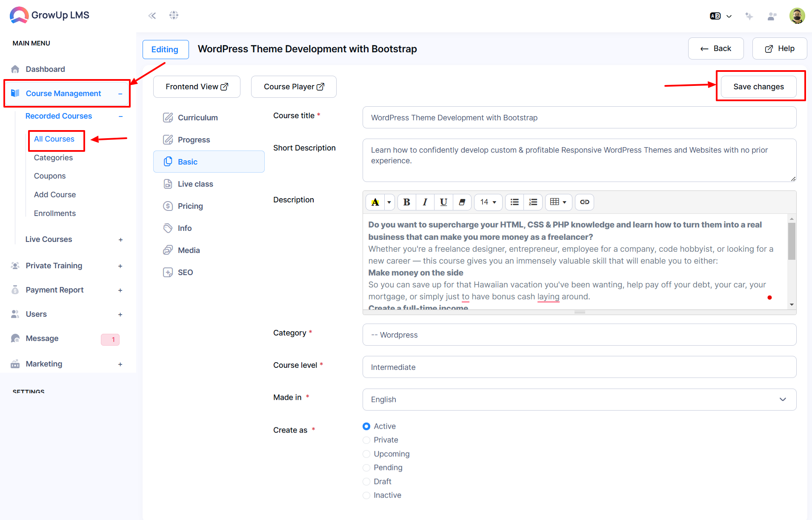Click the Save changes button
The width and height of the screenshot is (812, 520).
tap(758, 87)
